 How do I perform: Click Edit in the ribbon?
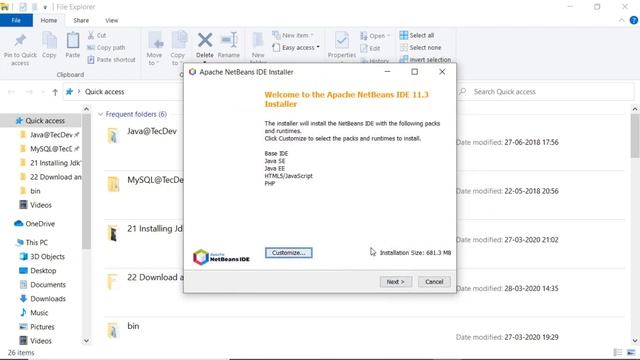click(x=370, y=48)
